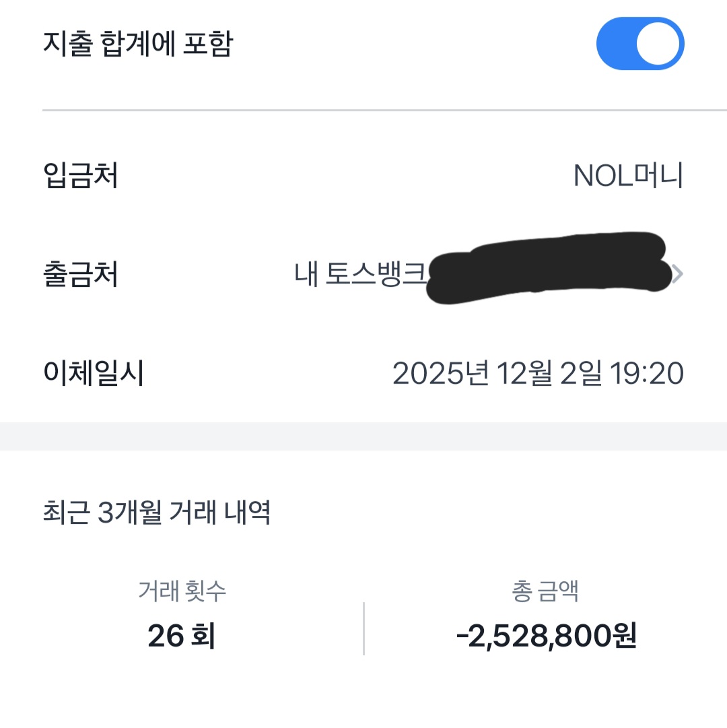Viewport: 727px width, 728px height.
Task: Tap the -2,528,800원 total amount
Action: (546, 636)
